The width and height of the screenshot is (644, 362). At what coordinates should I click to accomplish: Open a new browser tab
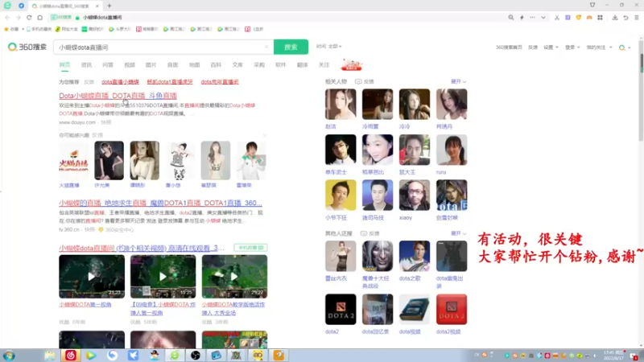pyautogui.click(x=109, y=6)
